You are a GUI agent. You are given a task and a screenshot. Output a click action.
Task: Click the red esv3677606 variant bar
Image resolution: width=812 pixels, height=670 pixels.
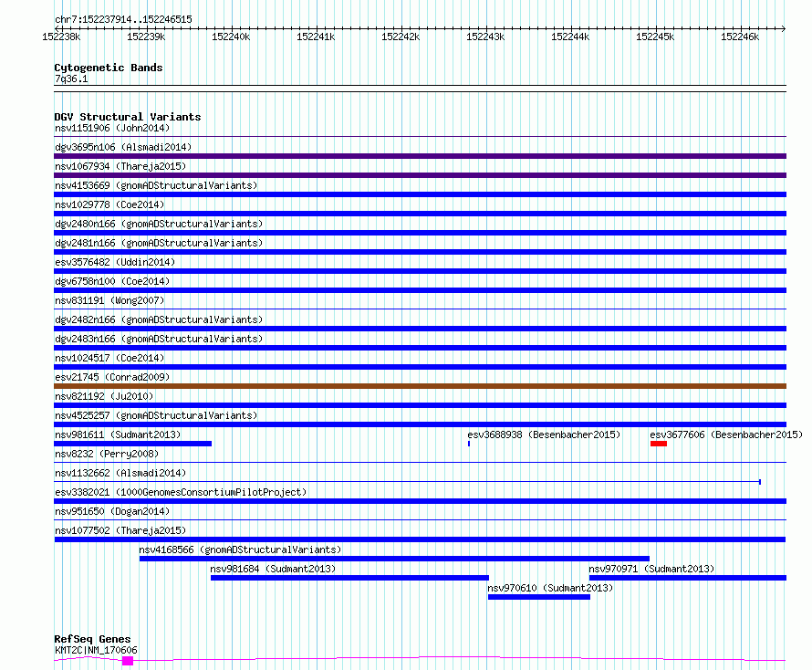[x=659, y=444]
